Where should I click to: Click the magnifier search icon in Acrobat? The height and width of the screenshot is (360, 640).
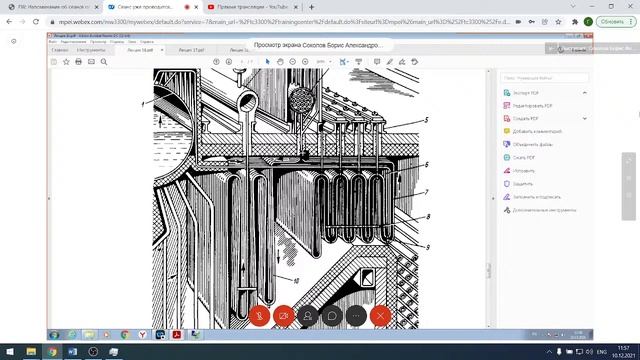(104, 62)
